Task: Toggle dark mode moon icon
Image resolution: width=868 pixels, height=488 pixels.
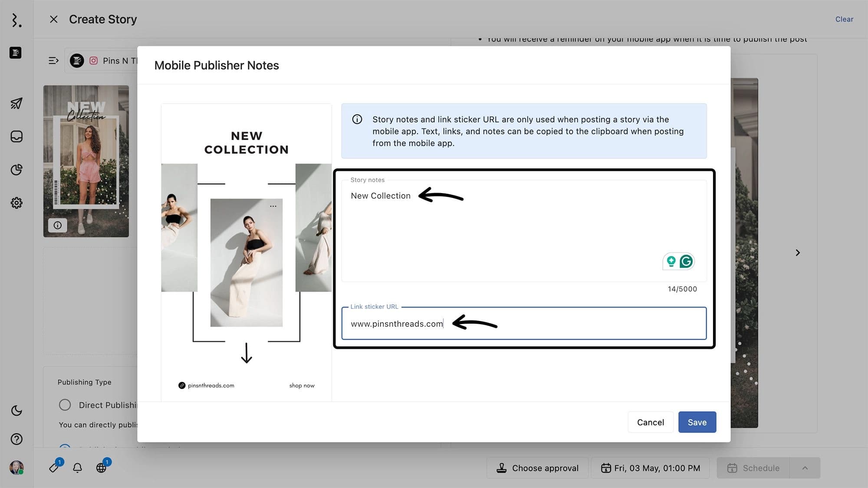Action: (16, 410)
